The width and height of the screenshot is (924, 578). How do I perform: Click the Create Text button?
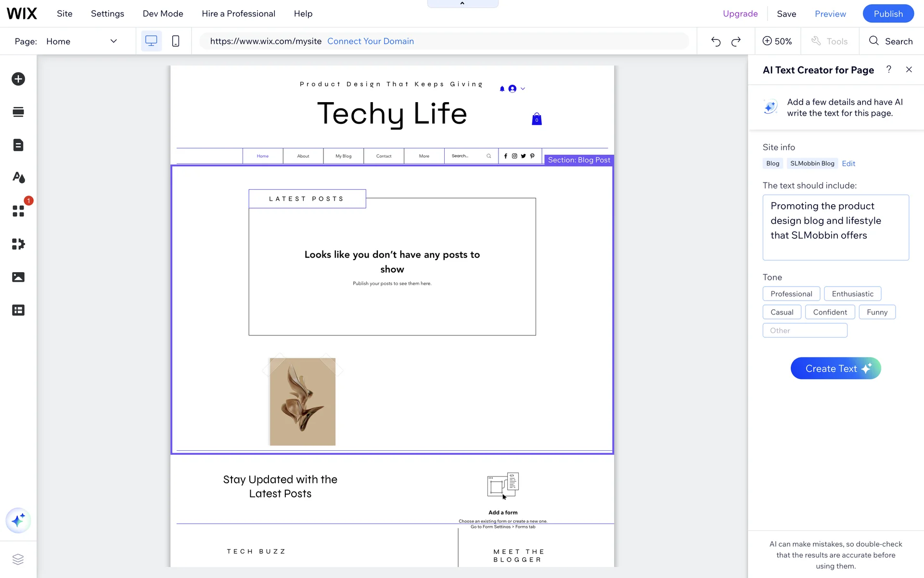point(835,368)
